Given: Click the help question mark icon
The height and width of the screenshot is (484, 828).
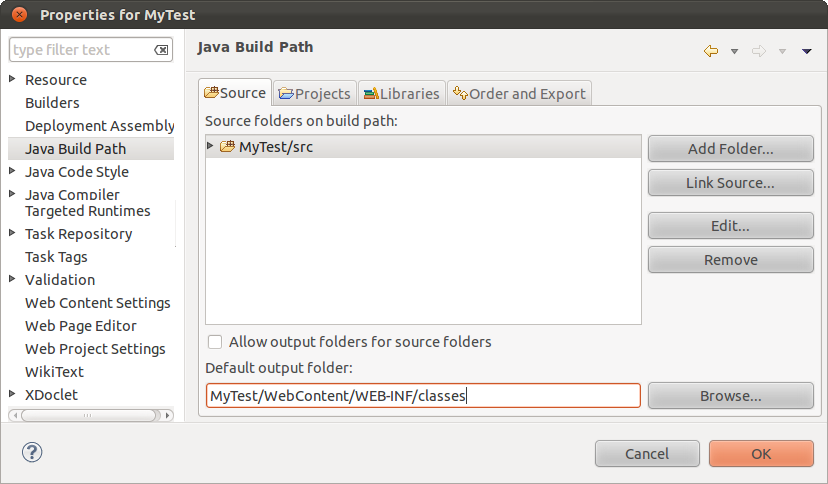Looking at the screenshot, I should (31, 452).
